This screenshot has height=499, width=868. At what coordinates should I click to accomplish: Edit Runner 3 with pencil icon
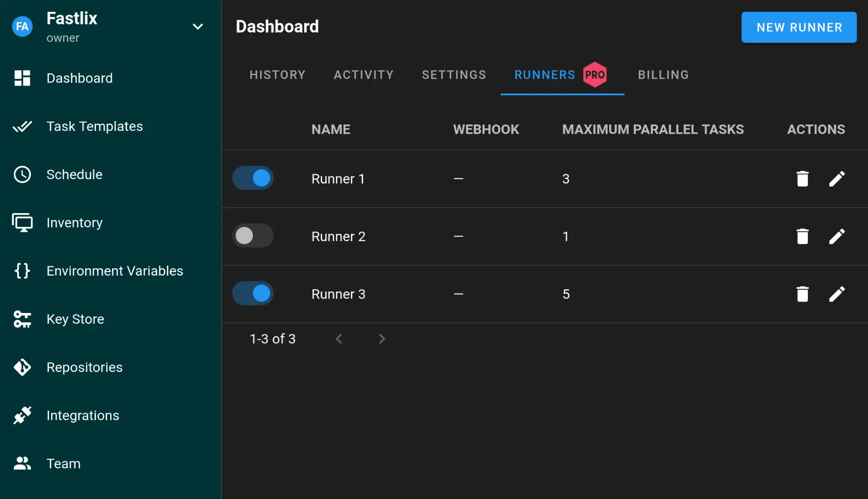tap(837, 294)
